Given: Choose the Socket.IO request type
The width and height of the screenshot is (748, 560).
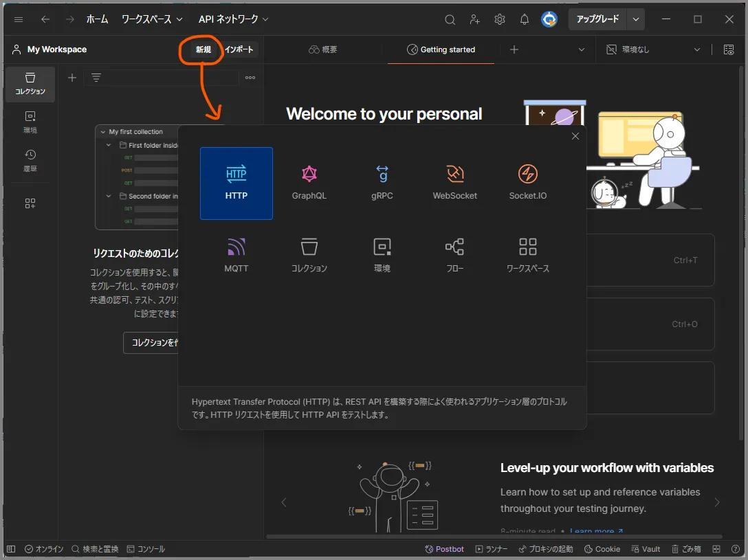Looking at the screenshot, I should click(527, 183).
